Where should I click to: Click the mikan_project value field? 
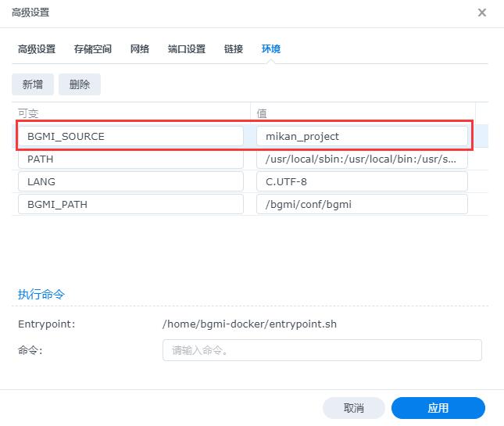click(362, 136)
